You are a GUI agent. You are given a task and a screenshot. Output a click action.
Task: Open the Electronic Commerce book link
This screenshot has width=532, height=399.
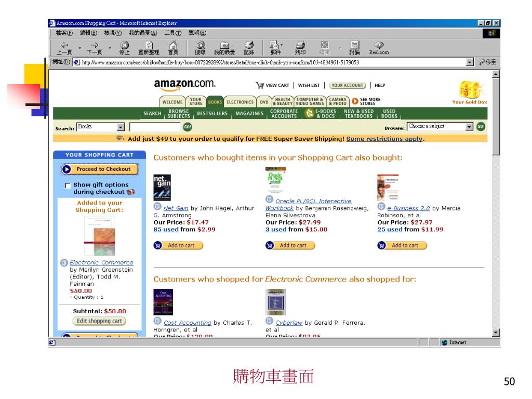click(x=101, y=262)
